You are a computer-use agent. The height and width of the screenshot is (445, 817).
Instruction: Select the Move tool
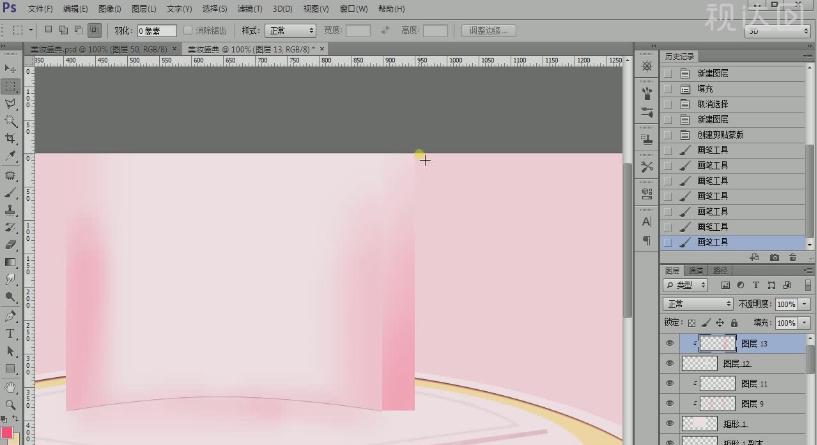(11, 68)
